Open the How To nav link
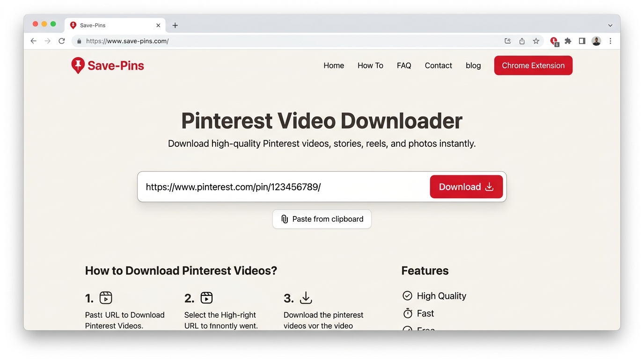Viewport: 644px width, 359px height. pos(370,65)
